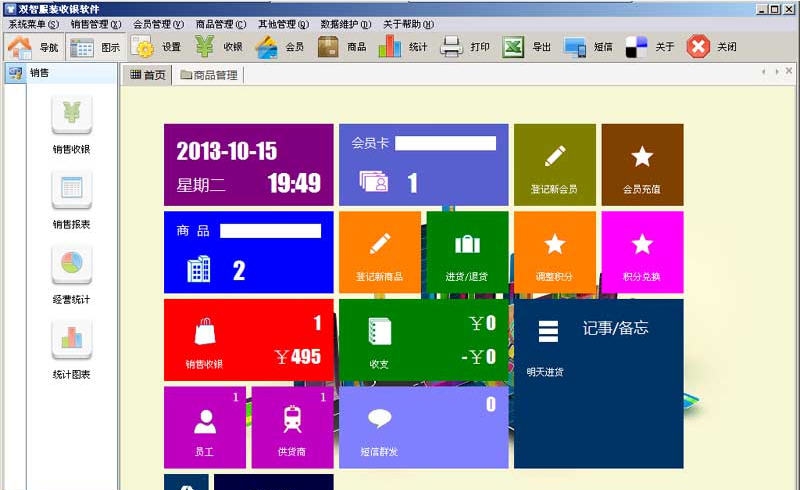Open 销售收银 in the left sidebar
The image size is (800, 490).
tap(71, 125)
